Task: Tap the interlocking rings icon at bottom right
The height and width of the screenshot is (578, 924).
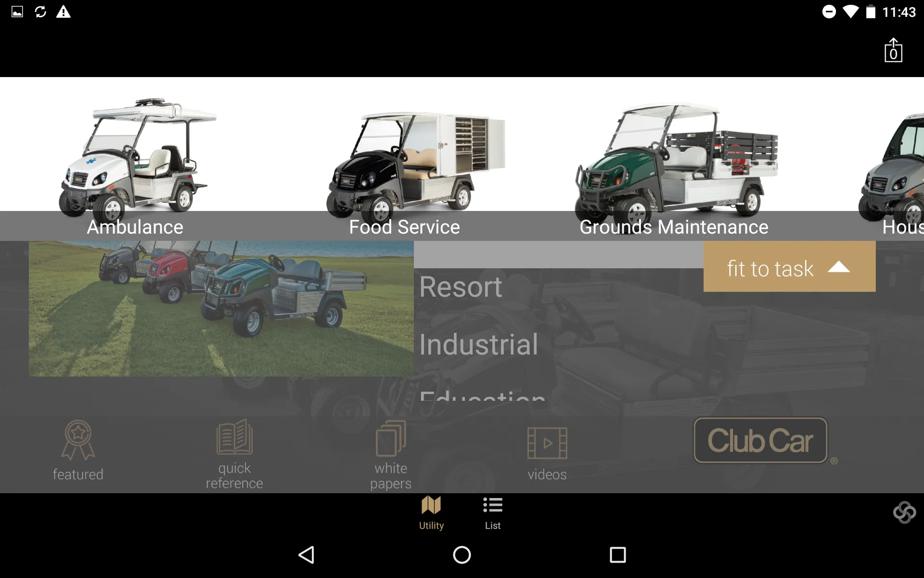Action: pyautogui.click(x=904, y=512)
